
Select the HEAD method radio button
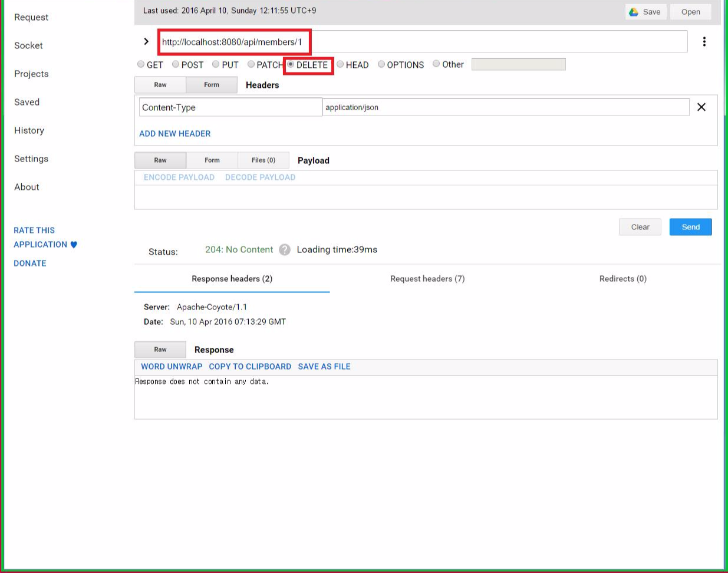pyautogui.click(x=340, y=64)
